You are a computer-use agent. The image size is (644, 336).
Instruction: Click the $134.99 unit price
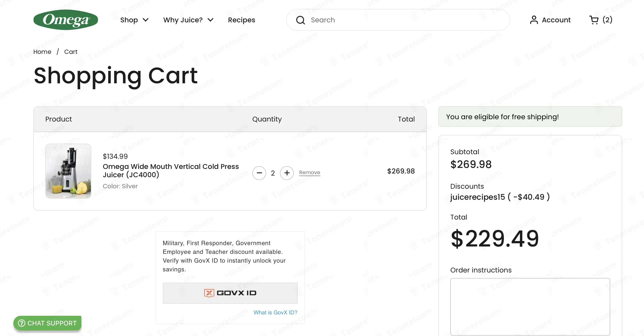(x=115, y=156)
